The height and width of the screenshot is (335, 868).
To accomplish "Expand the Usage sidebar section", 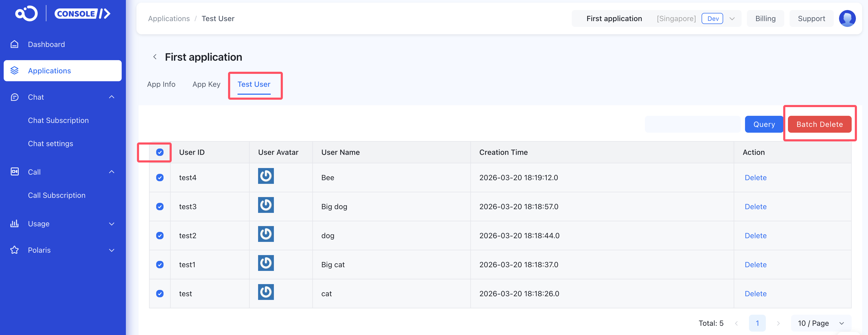I will (x=112, y=224).
